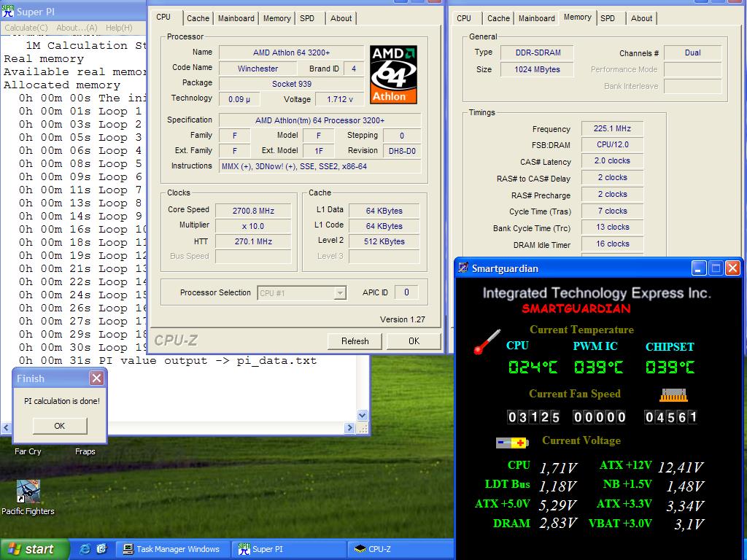Open Memory tab in processor CPU-Z window
The image size is (747, 560).
click(x=276, y=18)
